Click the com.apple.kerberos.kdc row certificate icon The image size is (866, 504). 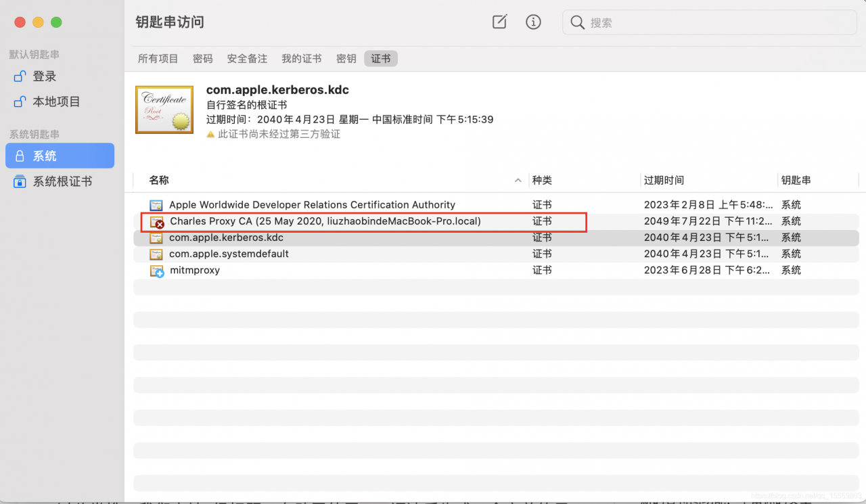coord(156,237)
